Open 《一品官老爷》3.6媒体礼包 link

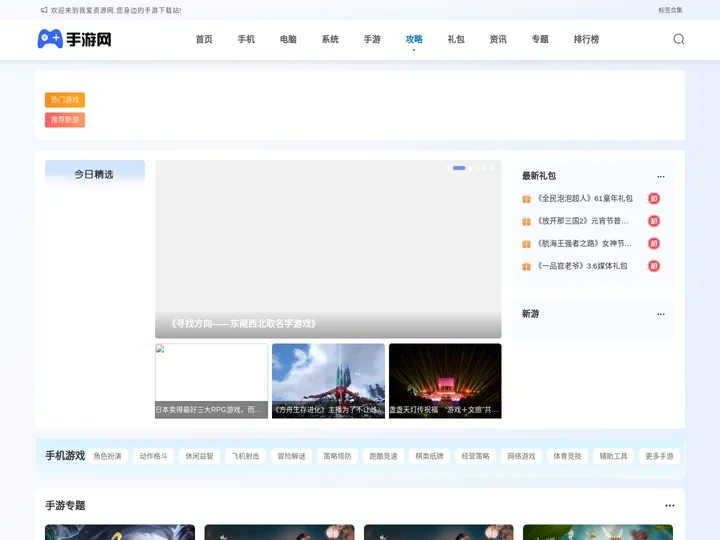point(582,266)
